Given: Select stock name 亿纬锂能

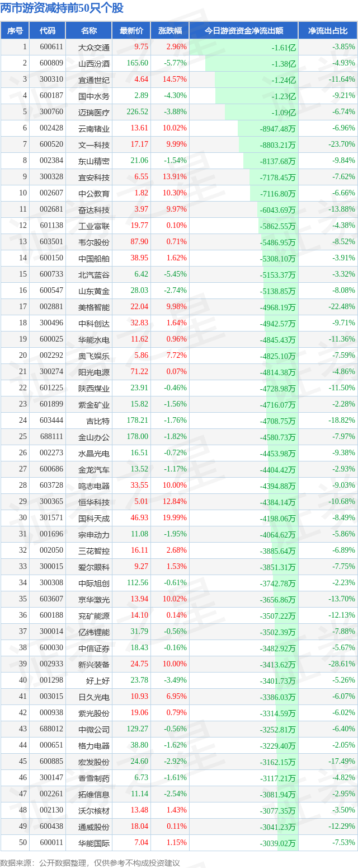Looking at the screenshot, I should click(x=94, y=632).
